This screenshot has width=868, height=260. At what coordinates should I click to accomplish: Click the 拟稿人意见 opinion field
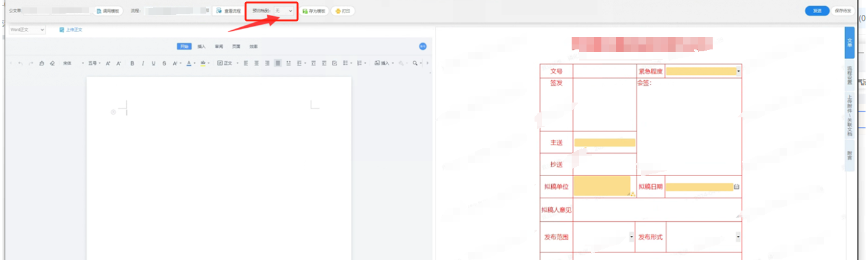click(x=657, y=210)
